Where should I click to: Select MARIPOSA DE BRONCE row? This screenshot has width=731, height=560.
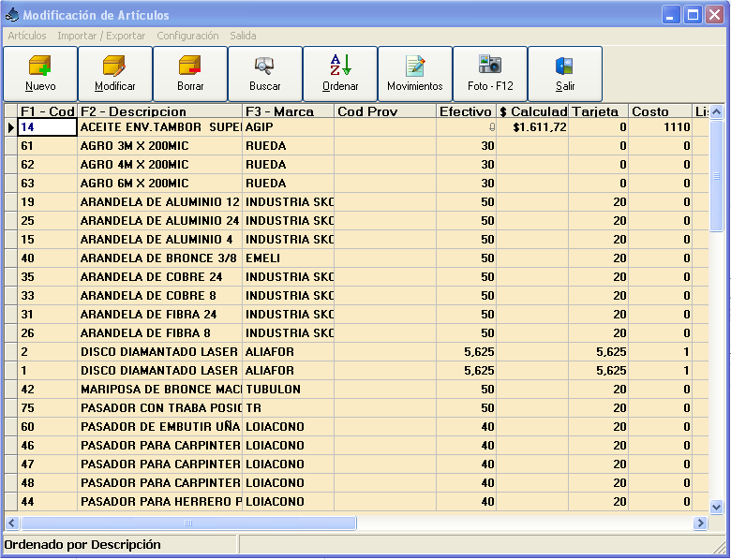pyautogui.click(x=357, y=389)
